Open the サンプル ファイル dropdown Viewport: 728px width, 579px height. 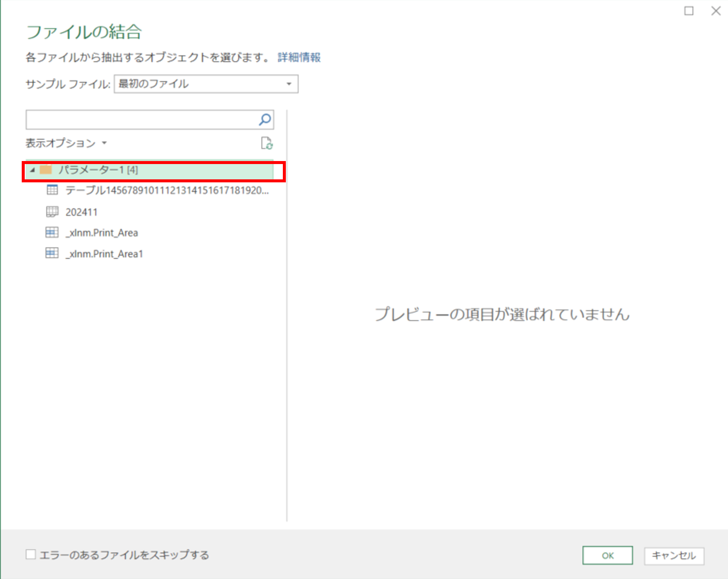289,84
